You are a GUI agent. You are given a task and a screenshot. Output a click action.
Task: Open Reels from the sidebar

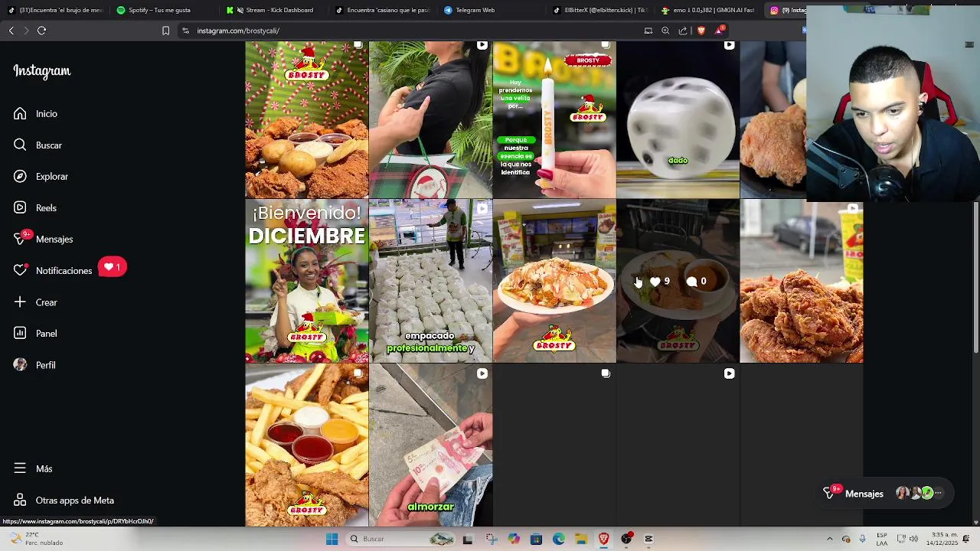[x=35, y=207]
